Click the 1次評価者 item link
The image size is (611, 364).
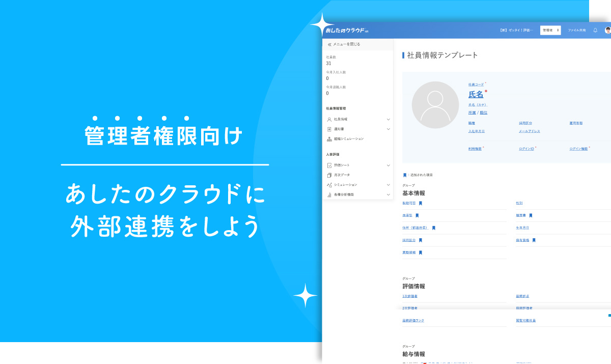tap(410, 296)
